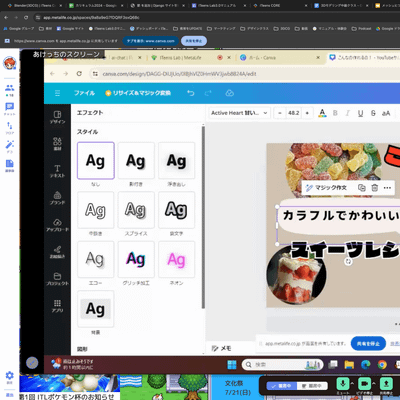Image resolution: width=400 pixels, height=400 pixels.
Task: Select the hollow text effect style
Action: tap(96, 210)
